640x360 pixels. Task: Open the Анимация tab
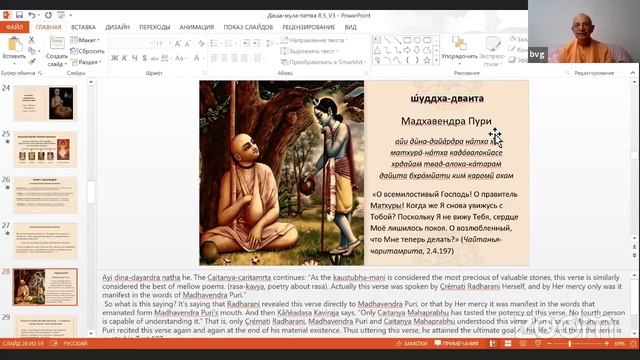tap(197, 27)
